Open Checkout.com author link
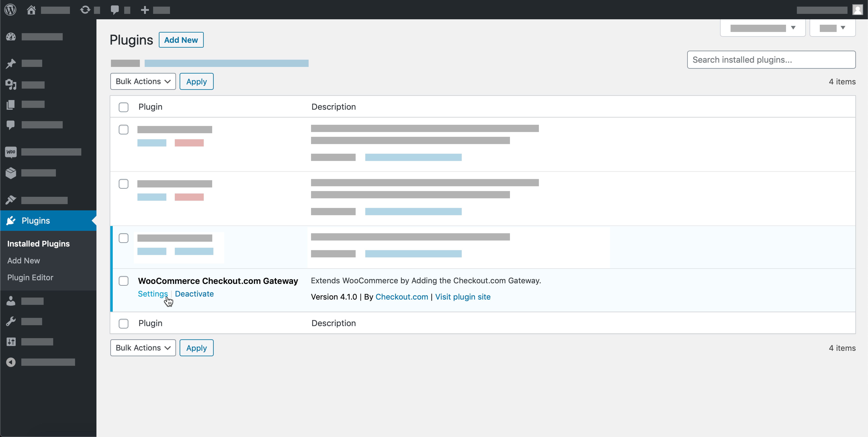This screenshot has height=437, width=868. (x=402, y=297)
